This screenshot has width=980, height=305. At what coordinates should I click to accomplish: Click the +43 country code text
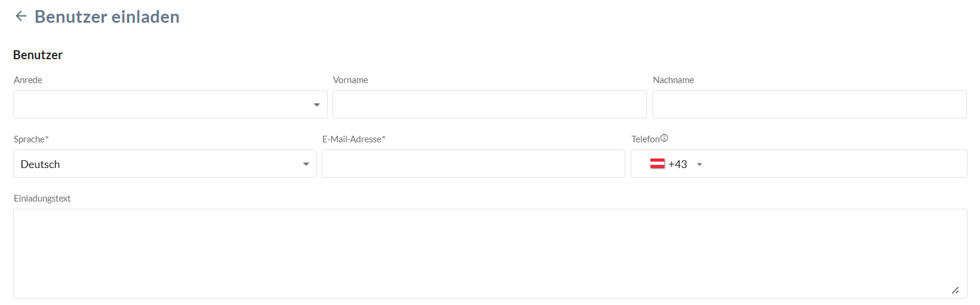(x=677, y=164)
